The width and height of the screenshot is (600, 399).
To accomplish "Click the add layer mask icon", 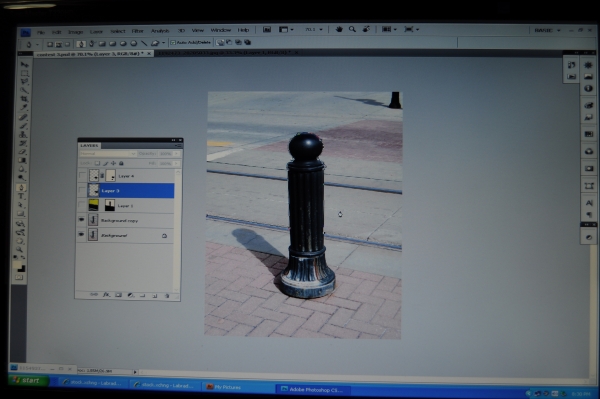I will (x=119, y=295).
